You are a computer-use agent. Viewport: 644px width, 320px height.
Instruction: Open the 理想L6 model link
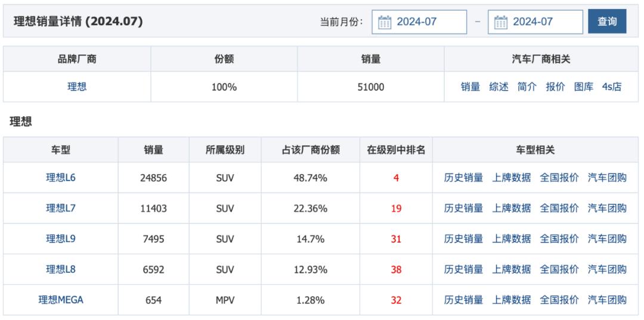61,178
